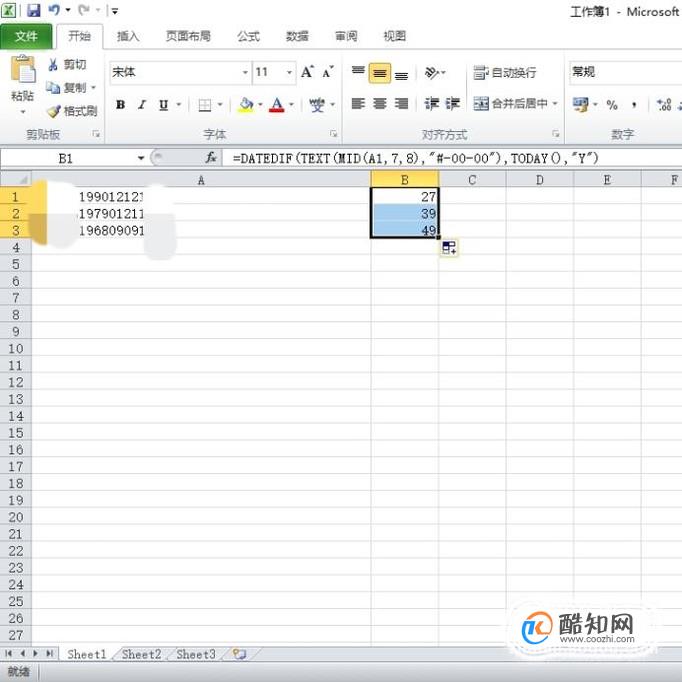This screenshot has width=682, height=682.
Task: Open the font color dropdown arrow
Action: tap(291, 104)
